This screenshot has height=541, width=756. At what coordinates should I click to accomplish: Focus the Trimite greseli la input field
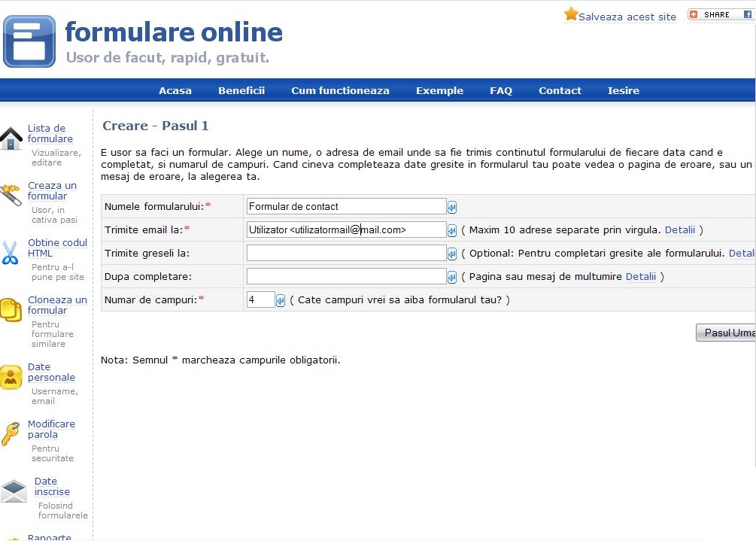click(346, 253)
